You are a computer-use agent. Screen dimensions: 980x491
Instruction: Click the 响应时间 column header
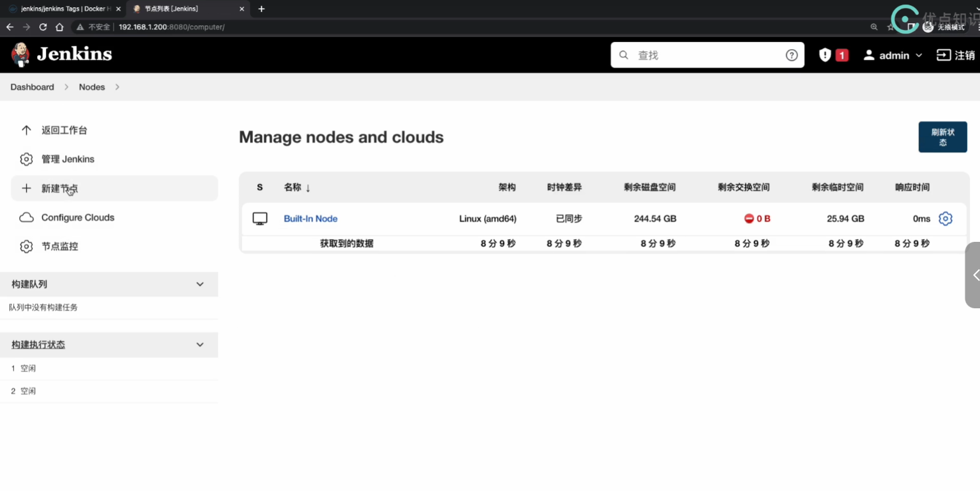click(x=912, y=187)
